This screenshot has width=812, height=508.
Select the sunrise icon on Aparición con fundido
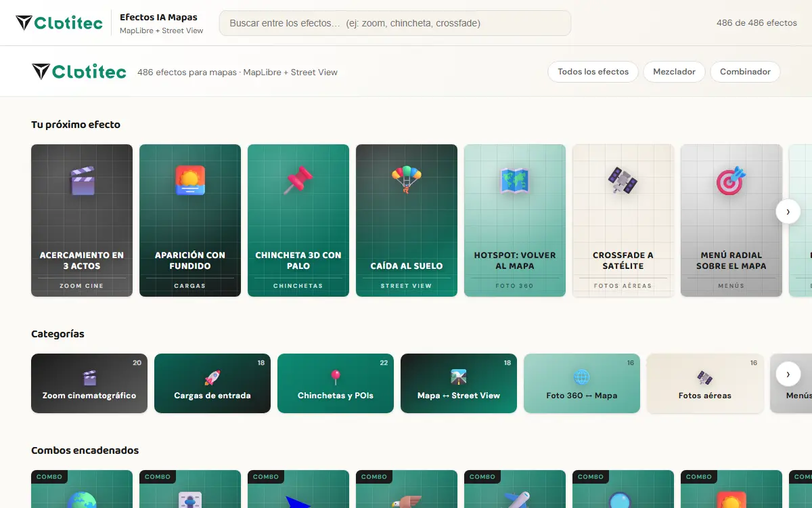pyautogui.click(x=190, y=181)
